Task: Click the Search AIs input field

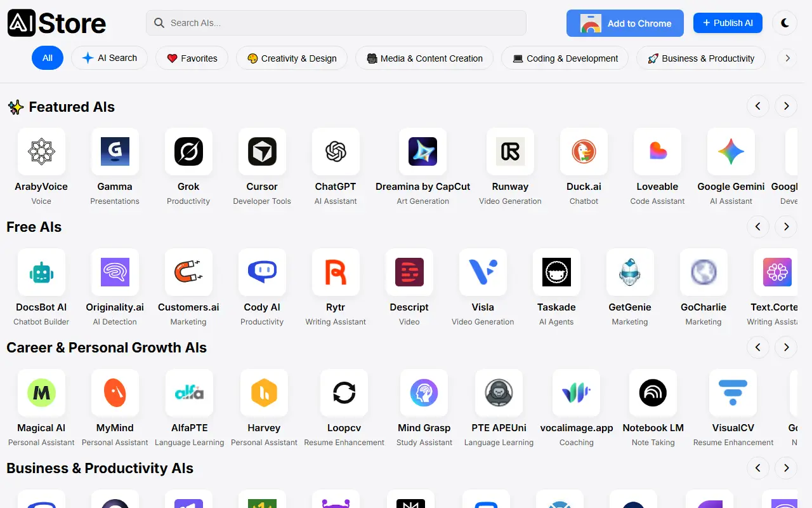Action: pos(336,23)
